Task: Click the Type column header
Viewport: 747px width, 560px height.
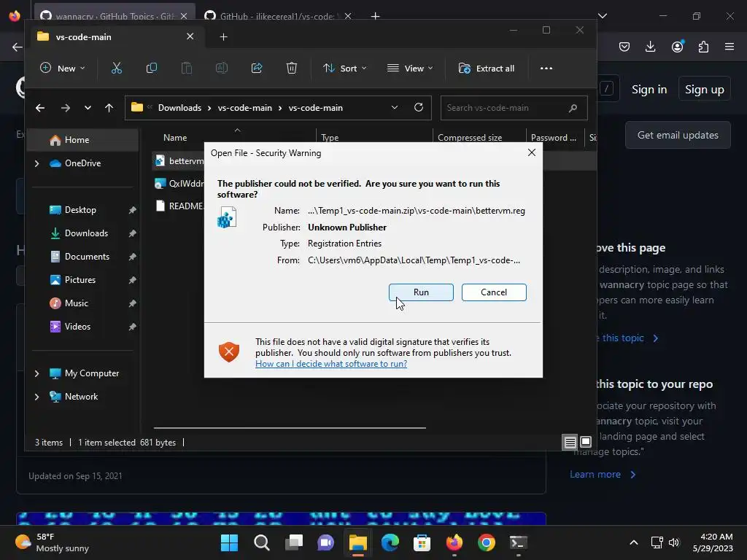Action: [330, 138]
